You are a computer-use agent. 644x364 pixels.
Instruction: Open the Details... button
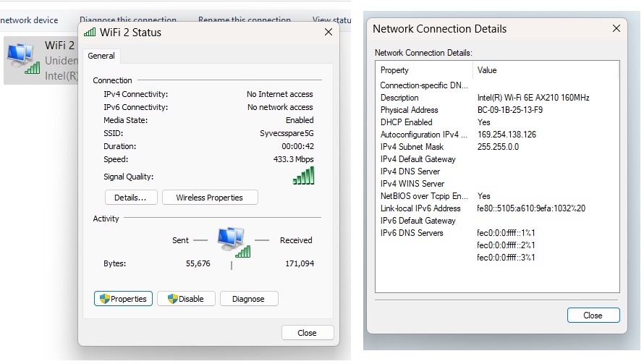click(131, 198)
